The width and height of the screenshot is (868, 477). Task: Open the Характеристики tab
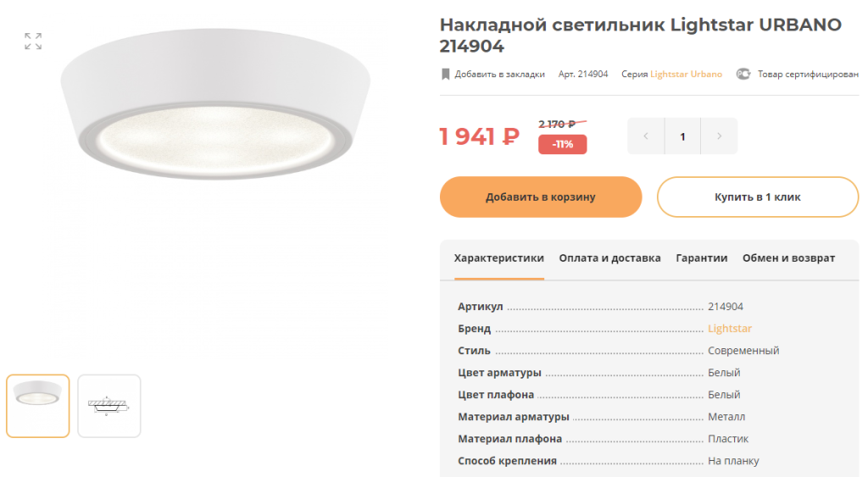[x=499, y=258]
